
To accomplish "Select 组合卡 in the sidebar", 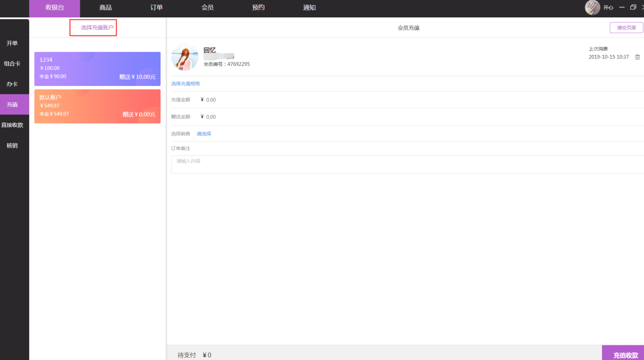I will click(x=12, y=64).
